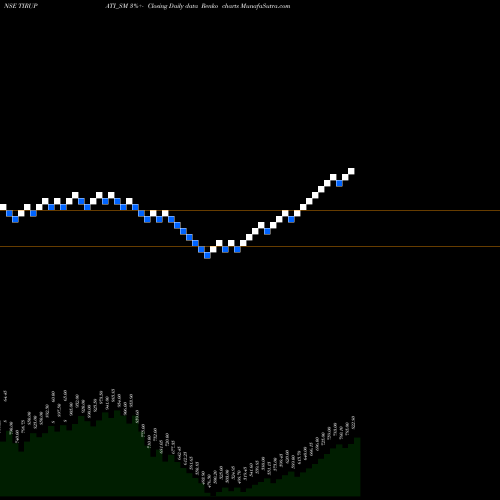The height and width of the screenshot is (500, 500).
Task: Click the 'charts MunafaSutra.com' title text
Action: coord(256,6)
